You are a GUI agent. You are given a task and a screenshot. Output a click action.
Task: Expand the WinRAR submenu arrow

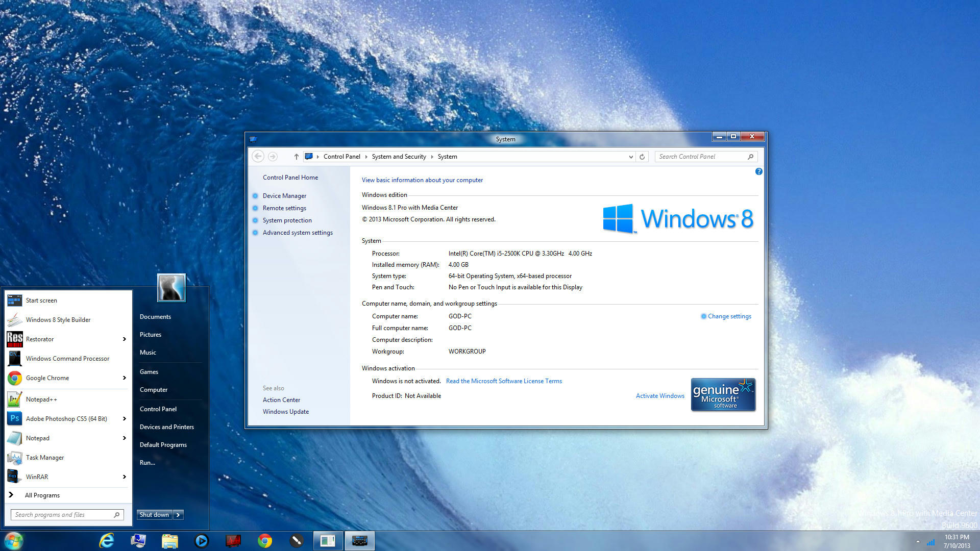(124, 477)
